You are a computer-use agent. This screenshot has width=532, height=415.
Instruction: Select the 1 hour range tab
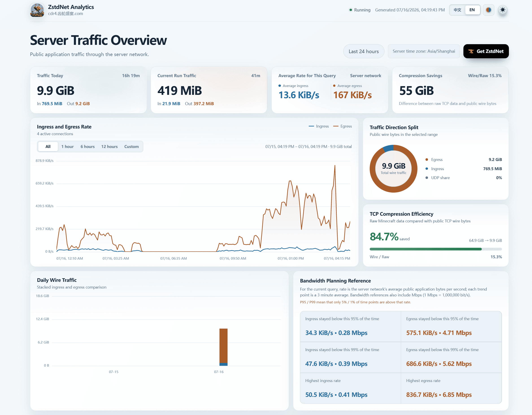coord(67,147)
